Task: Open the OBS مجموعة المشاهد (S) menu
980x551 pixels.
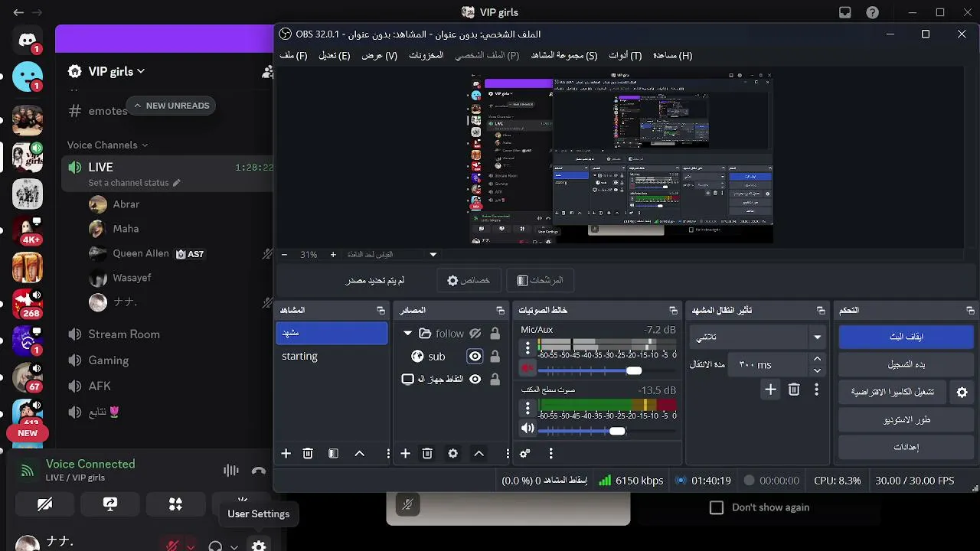Action: pyautogui.click(x=563, y=56)
